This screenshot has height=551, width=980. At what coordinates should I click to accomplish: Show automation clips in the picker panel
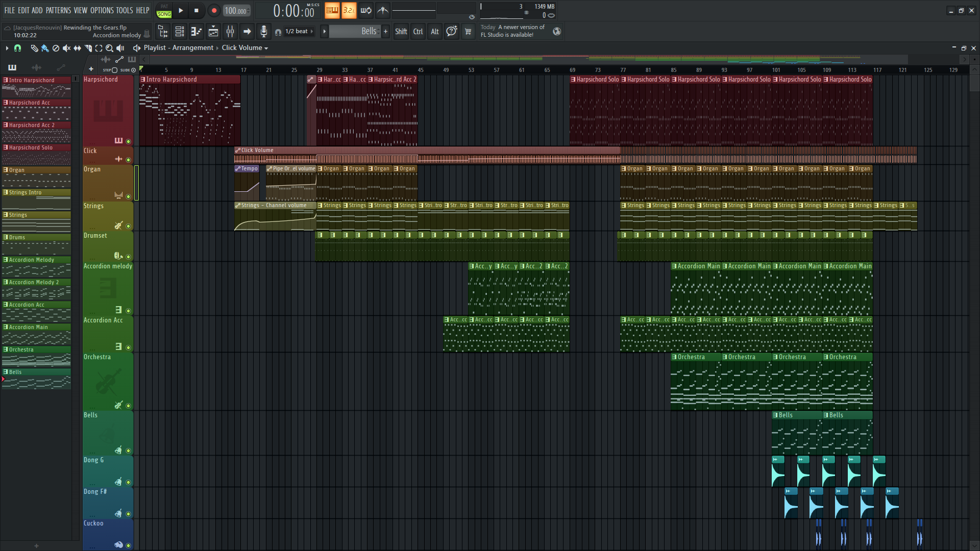[61, 67]
